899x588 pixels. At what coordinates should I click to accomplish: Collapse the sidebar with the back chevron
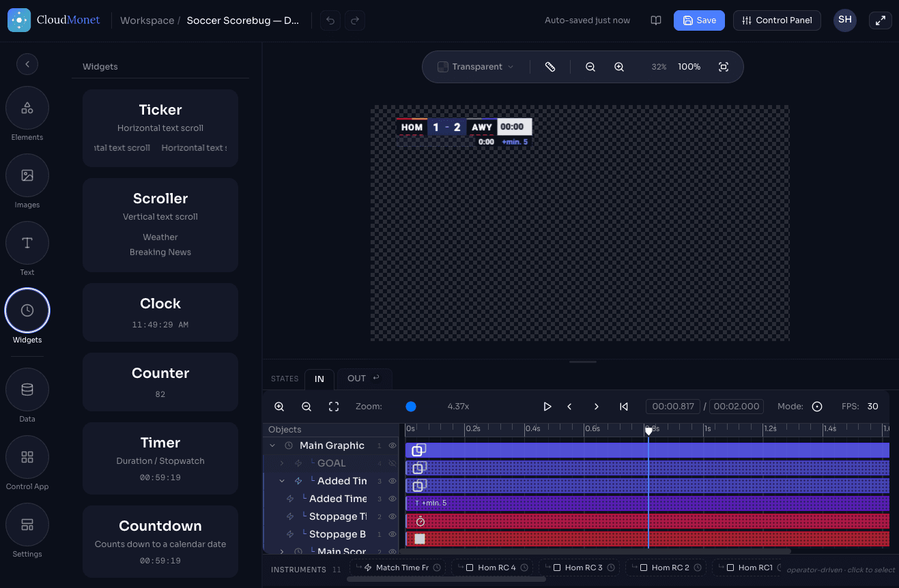27,64
